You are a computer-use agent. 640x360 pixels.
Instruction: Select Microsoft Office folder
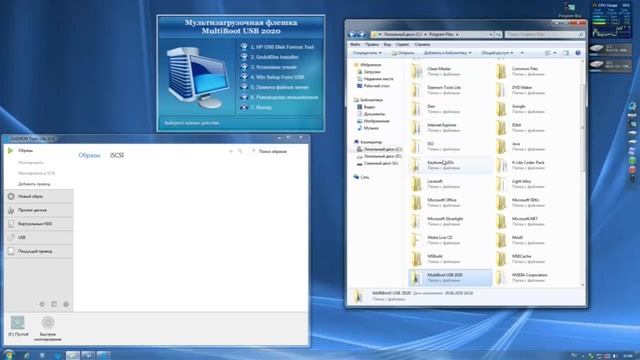click(450, 203)
